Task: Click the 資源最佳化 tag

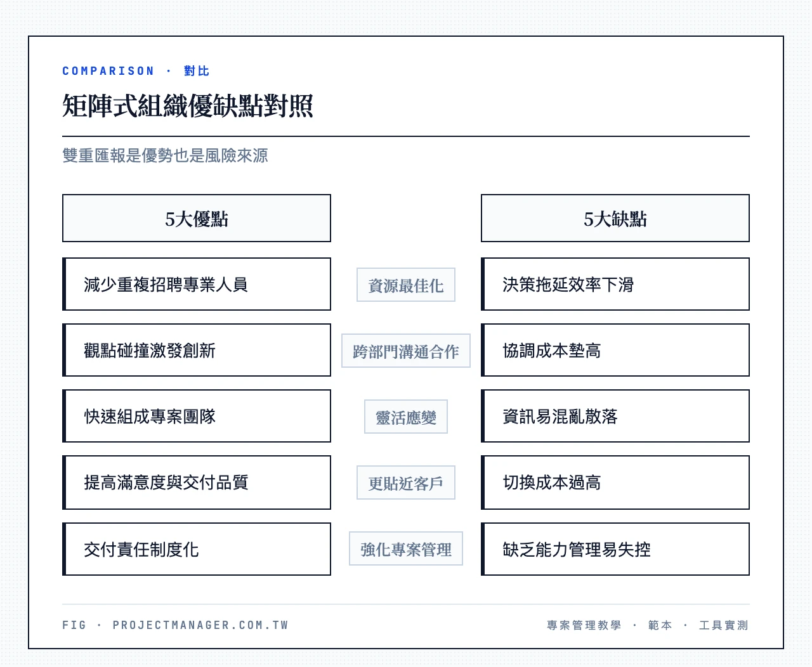Action: click(406, 285)
